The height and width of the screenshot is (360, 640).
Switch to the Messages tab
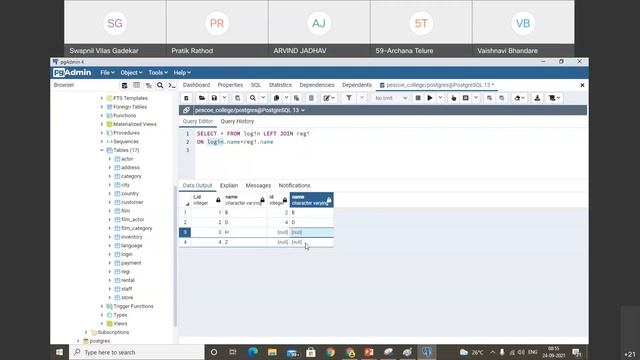[x=258, y=185]
